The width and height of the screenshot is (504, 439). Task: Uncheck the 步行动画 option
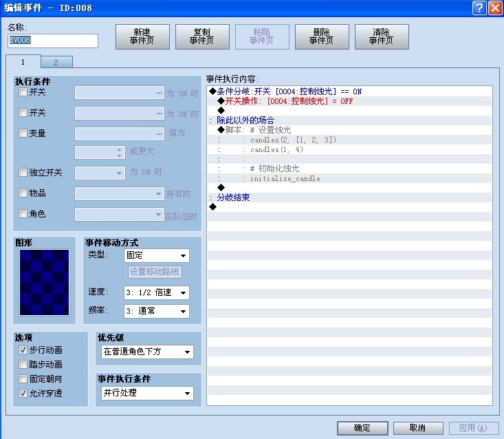point(23,350)
